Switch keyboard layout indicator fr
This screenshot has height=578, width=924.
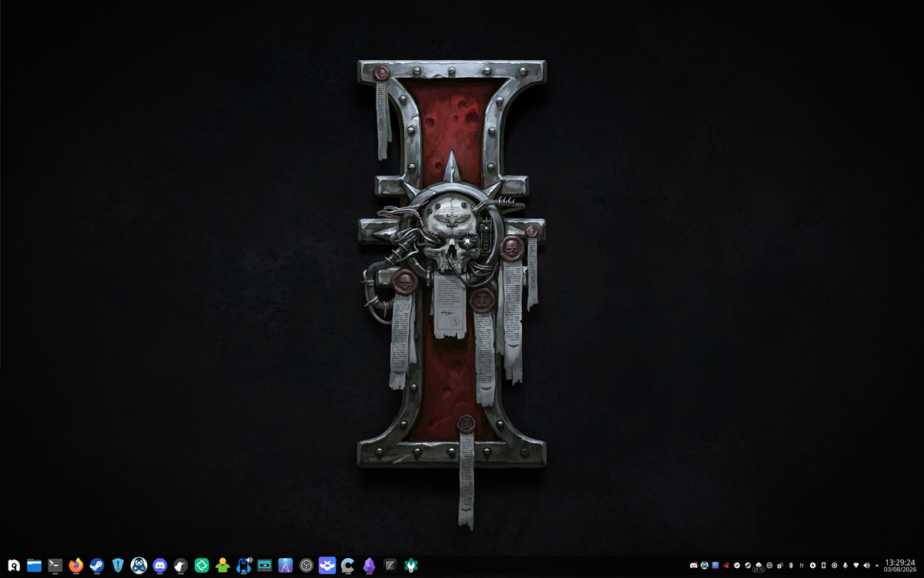[802, 565]
